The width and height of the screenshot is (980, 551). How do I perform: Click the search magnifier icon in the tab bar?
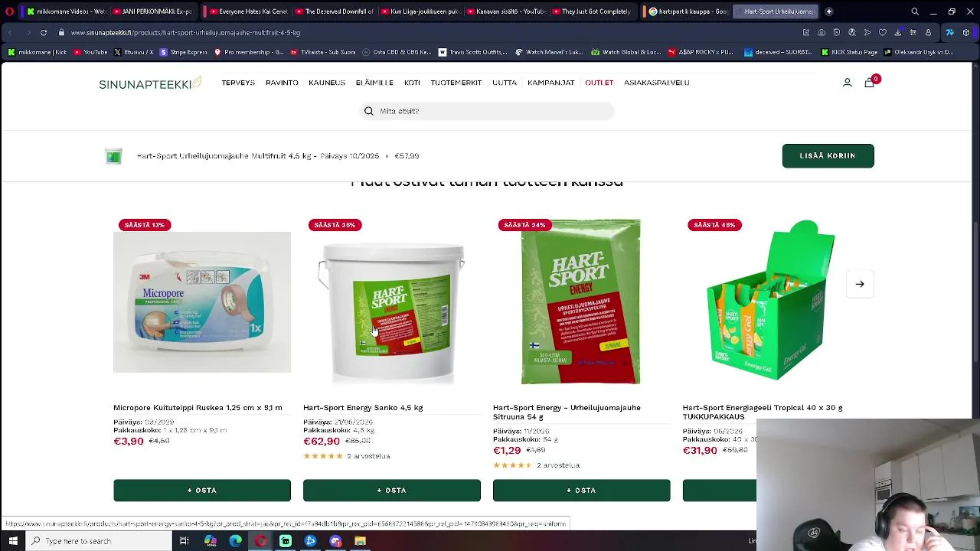pos(915,11)
